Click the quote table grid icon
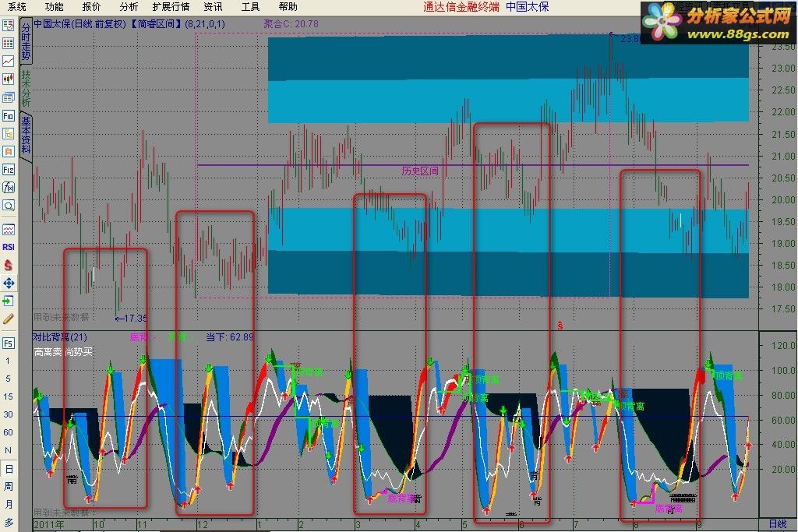The width and height of the screenshot is (798, 532). (x=8, y=44)
